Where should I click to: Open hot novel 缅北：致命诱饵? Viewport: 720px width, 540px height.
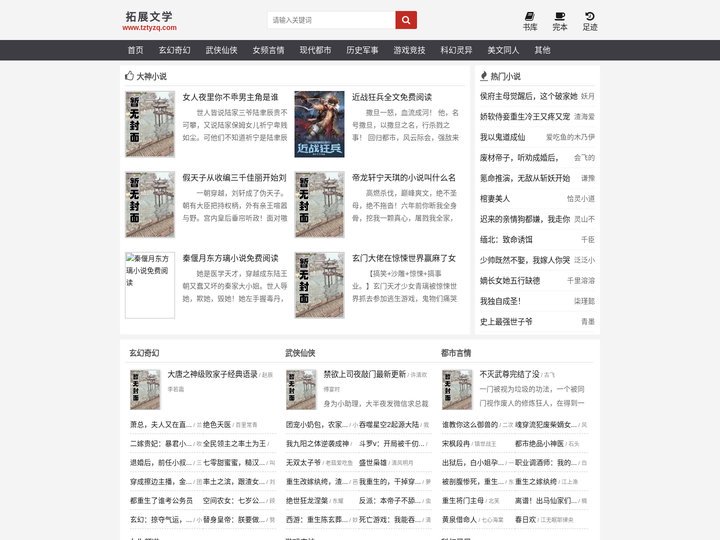[506, 240]
